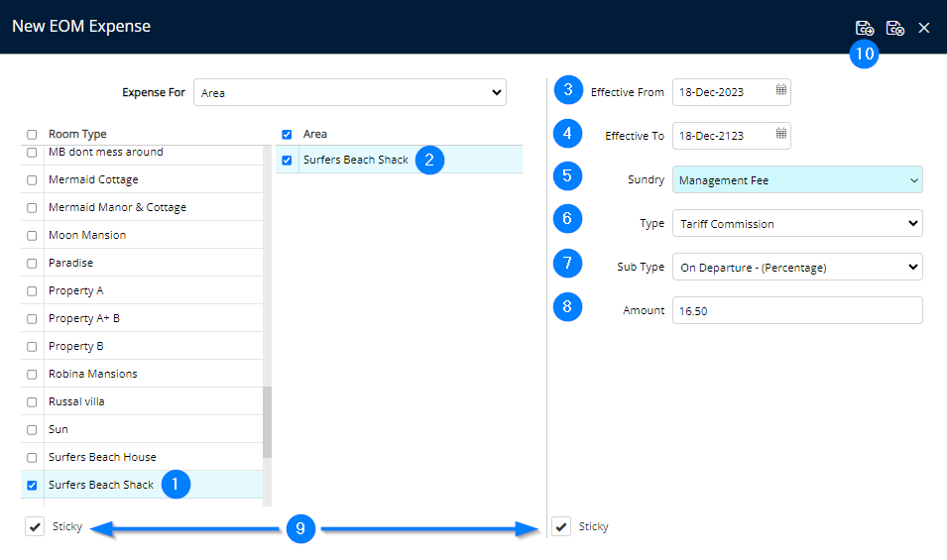Open the Type Tariff Commission dropdown
Screen dimensions: 947x560
pyautogui.click(x=797, y=223)
